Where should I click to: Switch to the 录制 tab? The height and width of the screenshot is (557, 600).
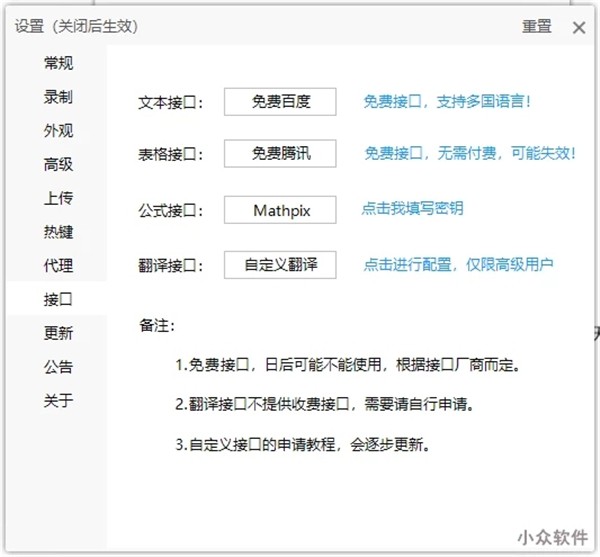coord(58,97)
